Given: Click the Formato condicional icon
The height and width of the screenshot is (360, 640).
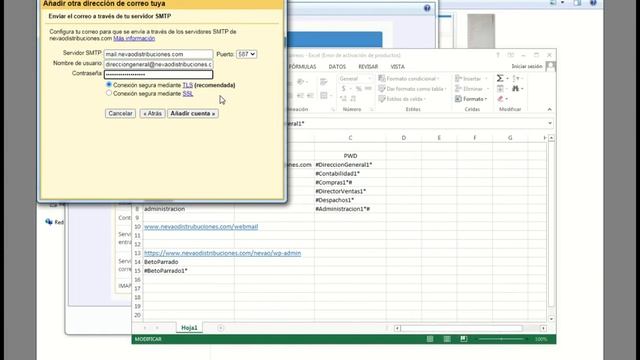Looking at the screenshot, I should click(x=382, y=78).
